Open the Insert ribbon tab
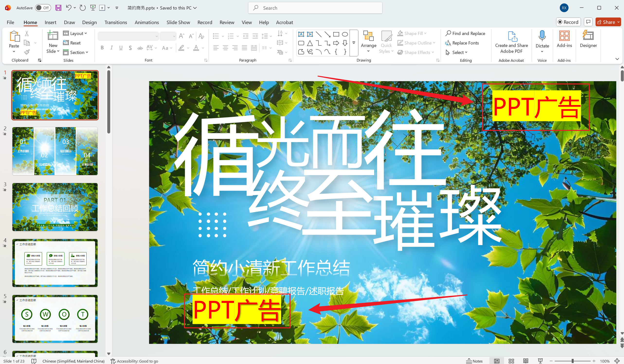Image resolution: width=624 pixels, height=364 pixels. [x=51, y=22]
